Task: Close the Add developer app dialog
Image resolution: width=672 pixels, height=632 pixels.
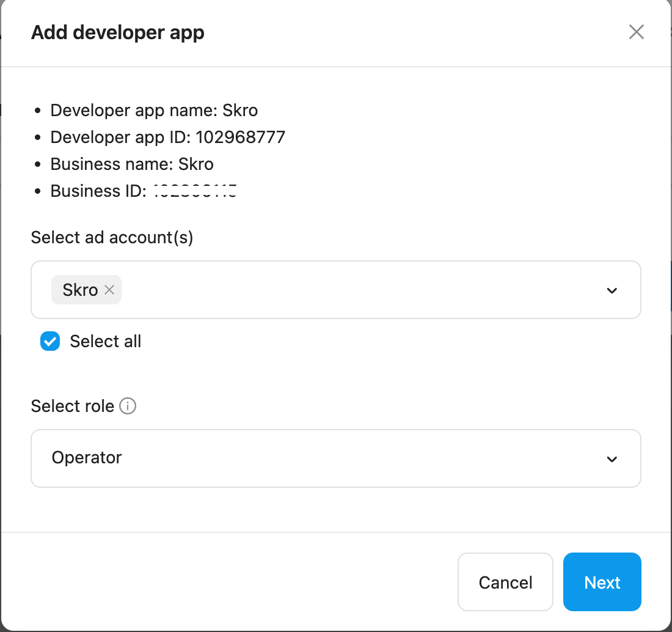Action: tap(636, 32)
